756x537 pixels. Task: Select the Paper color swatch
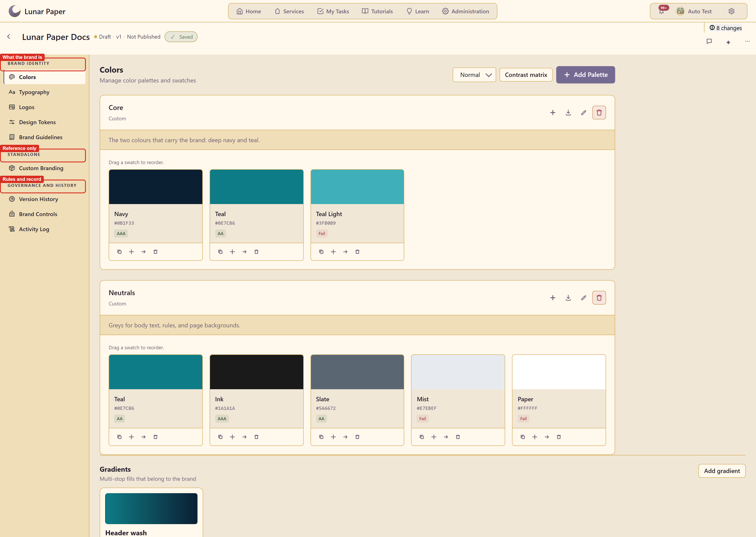559,372
